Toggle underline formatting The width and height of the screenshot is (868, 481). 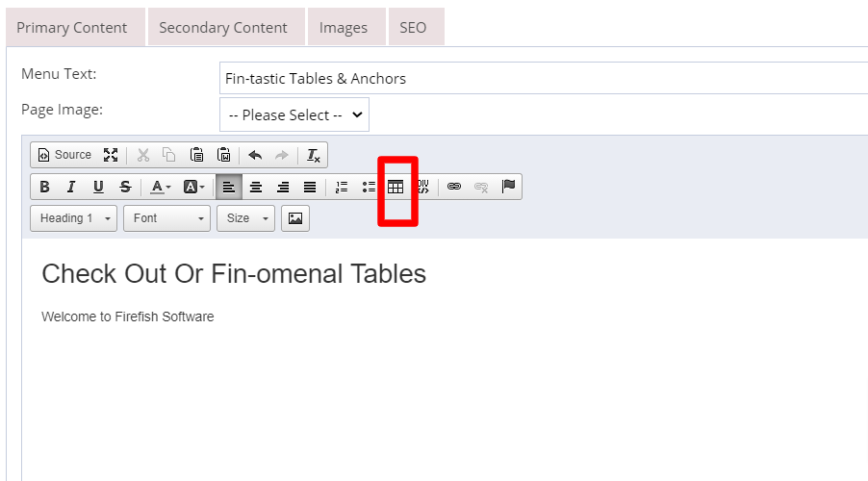tap(98, 187)
